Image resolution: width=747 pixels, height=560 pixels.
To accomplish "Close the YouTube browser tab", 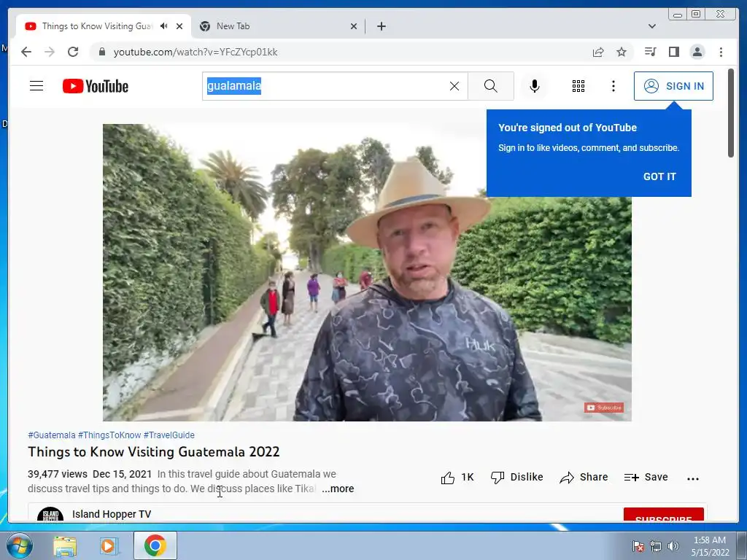I will 179,26.
